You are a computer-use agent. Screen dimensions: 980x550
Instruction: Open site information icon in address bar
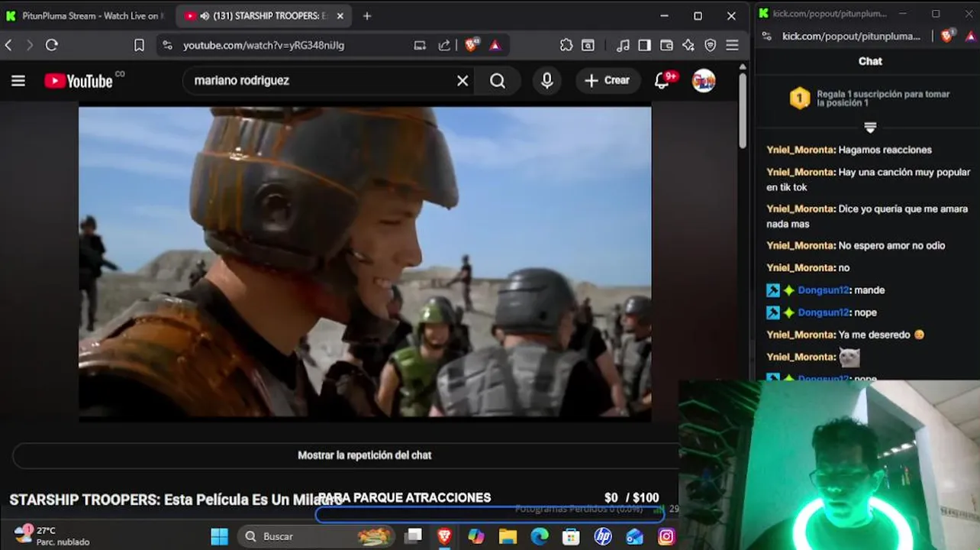point(168,45)
